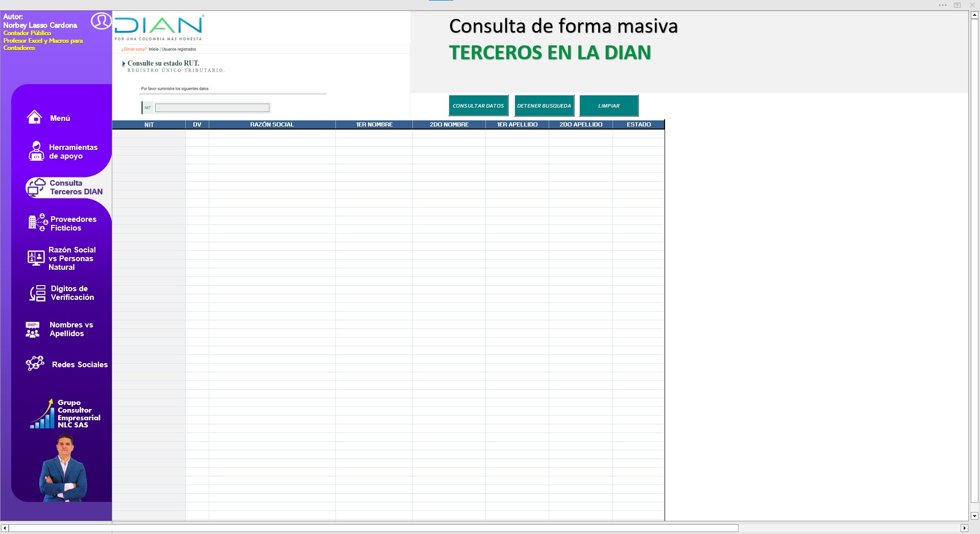Click the vertical scrollbar up arrow
The width and height of the screenshot is (980, 534).
coord(974,15)
